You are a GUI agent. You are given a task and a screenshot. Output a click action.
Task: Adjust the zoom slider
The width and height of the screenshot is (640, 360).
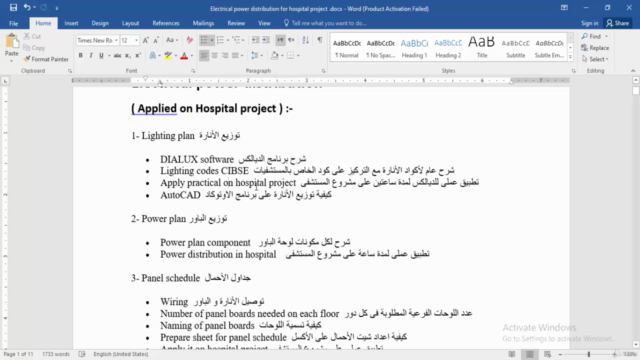[x=589, y=354]
